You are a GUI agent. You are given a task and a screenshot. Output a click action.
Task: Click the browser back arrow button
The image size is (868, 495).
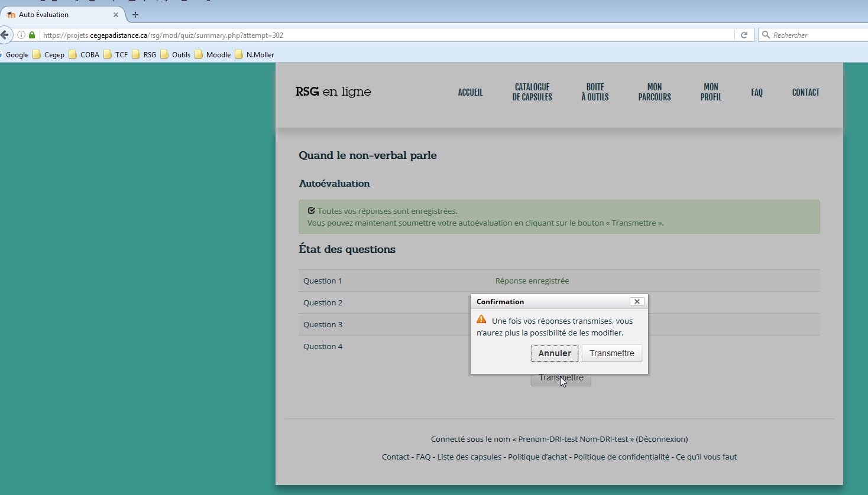(5, 35)
